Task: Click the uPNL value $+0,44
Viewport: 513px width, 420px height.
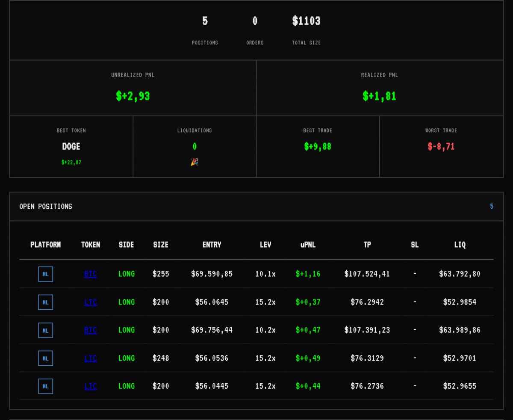Action: pyautogui.click(x=308, y=386)
